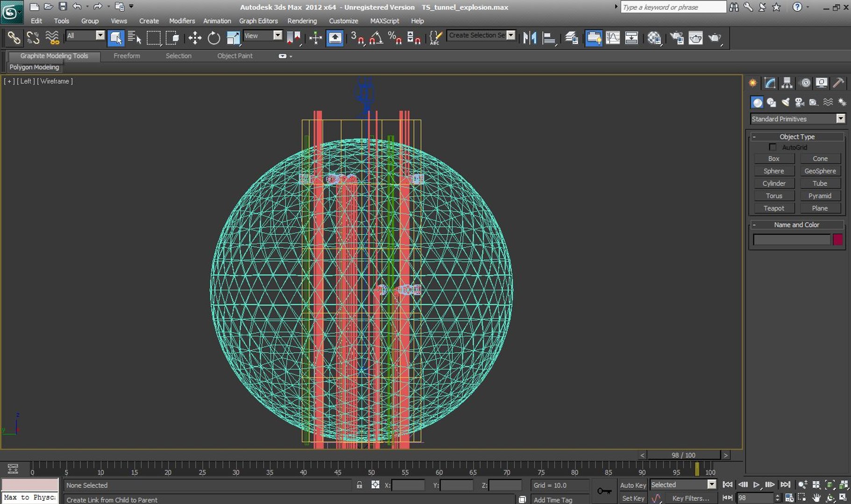Switch to the Freeform tab
The width and height of the screenshot is (851, 504).
coord(127,56)
